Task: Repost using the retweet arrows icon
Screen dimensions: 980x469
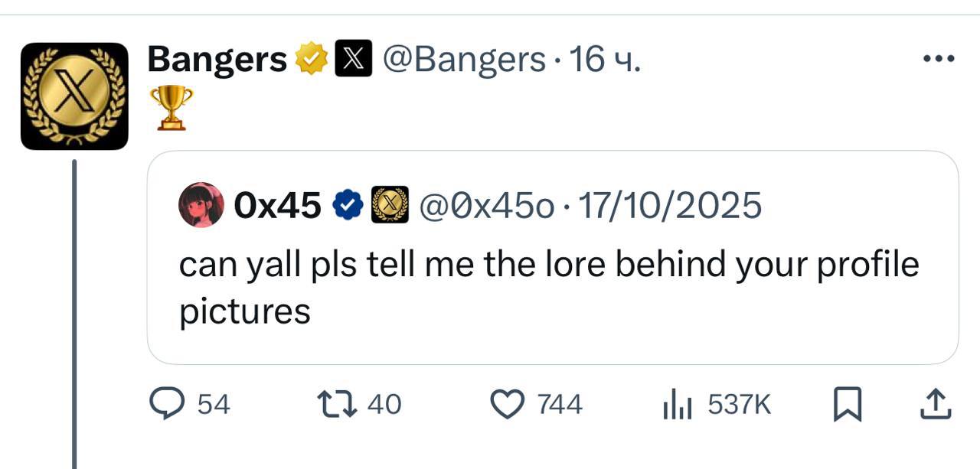Action: click(337, 403)
